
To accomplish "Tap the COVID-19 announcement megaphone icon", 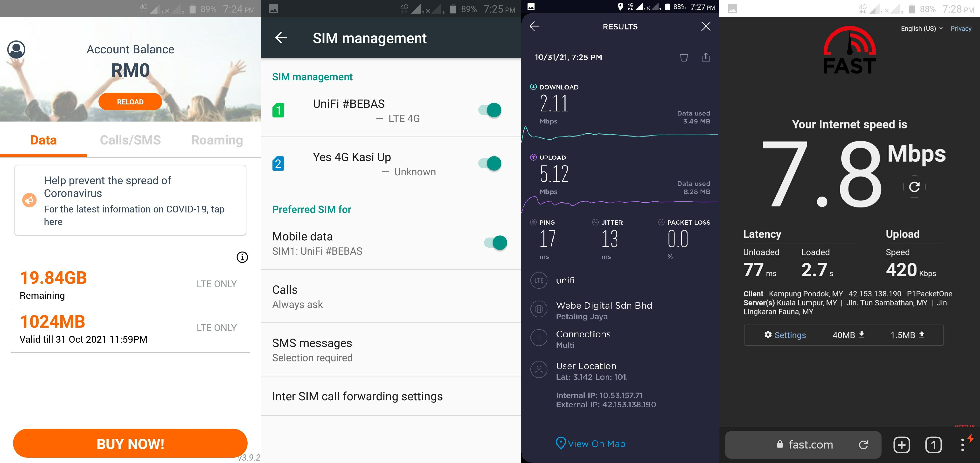I will [x=29, y=200].
